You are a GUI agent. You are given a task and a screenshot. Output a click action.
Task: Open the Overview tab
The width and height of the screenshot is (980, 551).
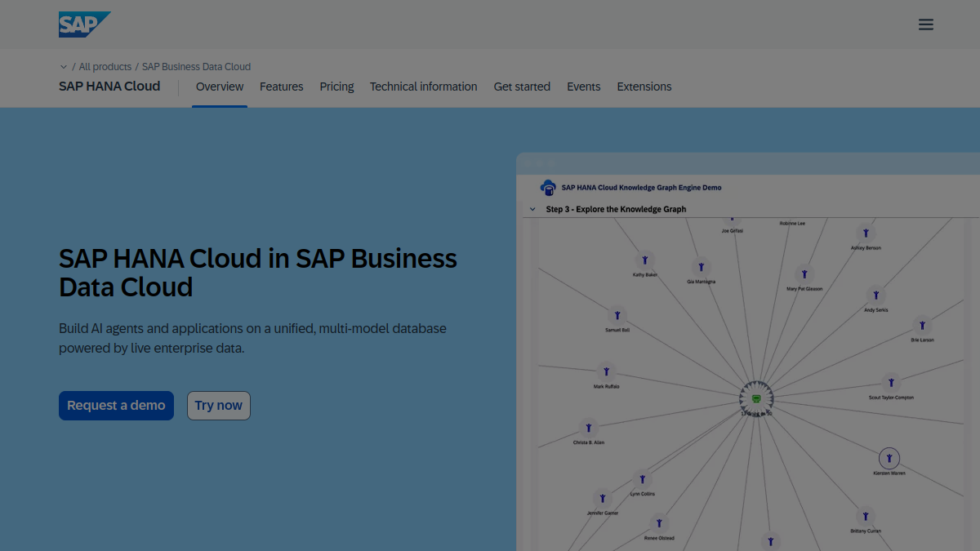[220, 87]
